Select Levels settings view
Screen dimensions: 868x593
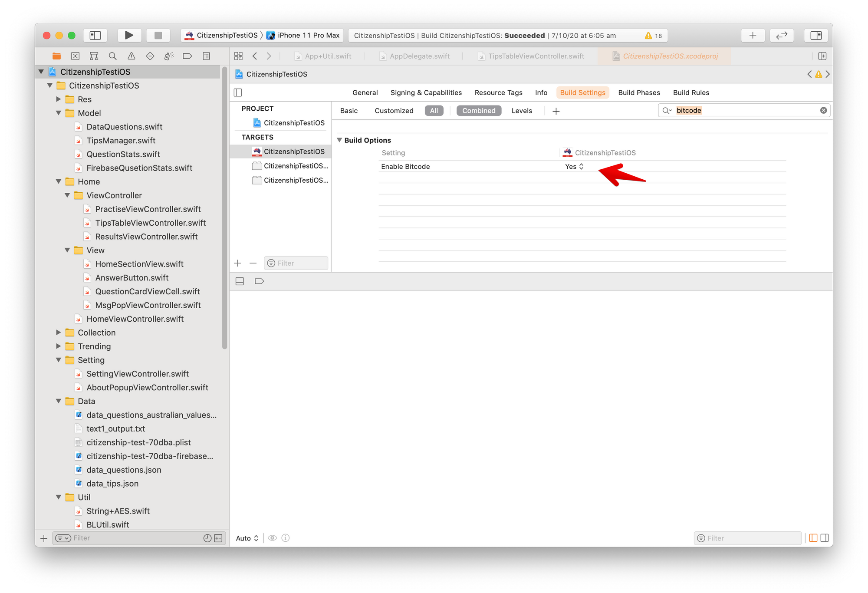click(x=522, y=111)
